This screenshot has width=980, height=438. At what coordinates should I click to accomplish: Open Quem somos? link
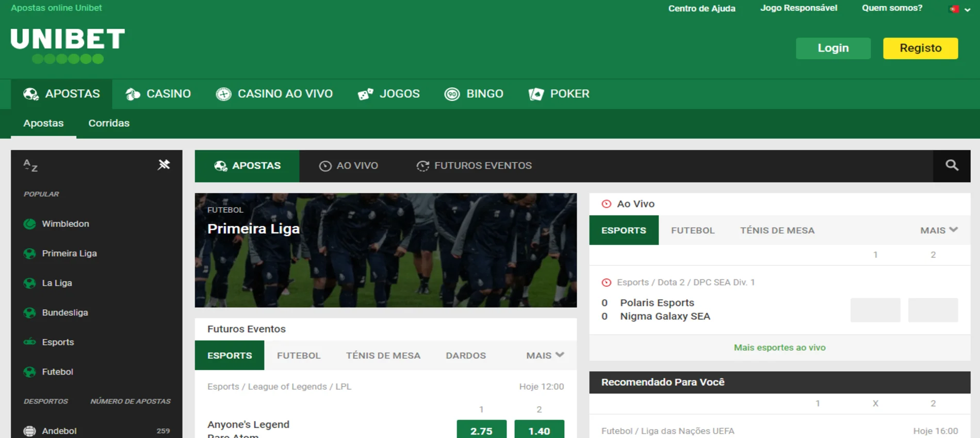tap(892, 8)
